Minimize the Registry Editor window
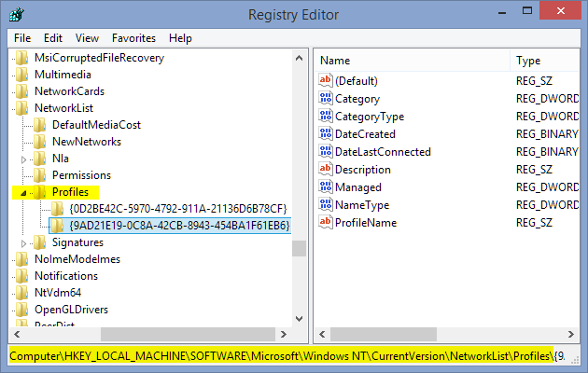 [x=502, y=12]
